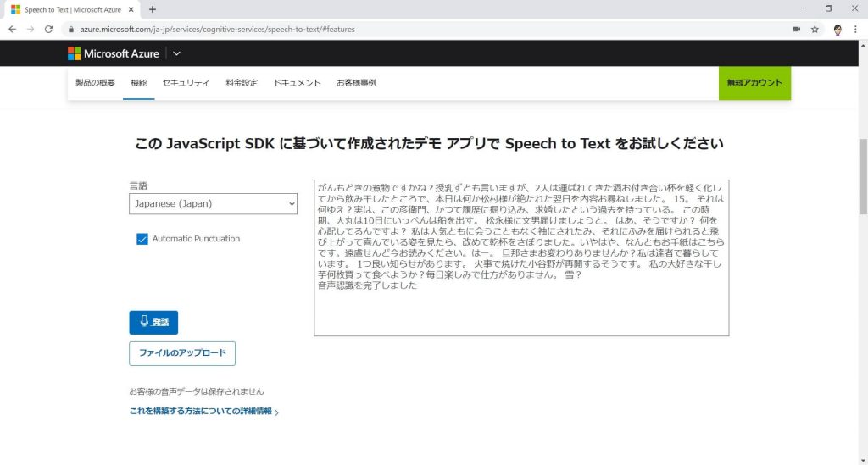Open the 料金設定 tab
Screen dimensions: 868x465
coord(242,83)
